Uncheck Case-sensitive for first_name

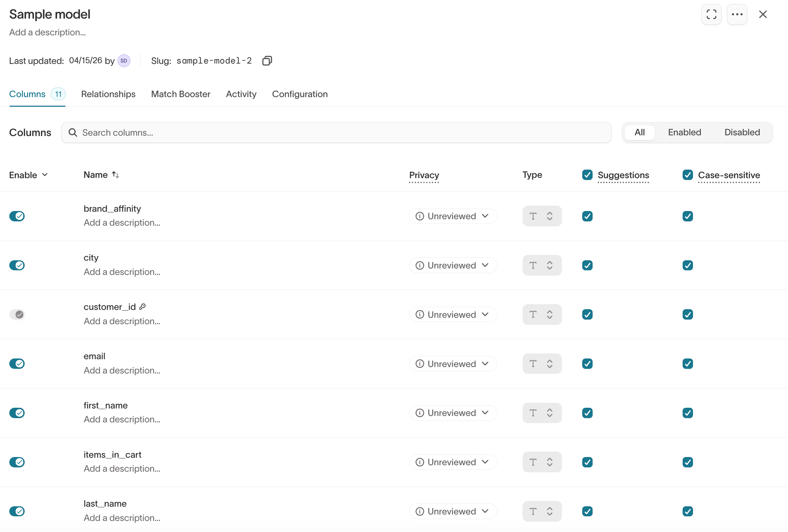coord(688,413)
